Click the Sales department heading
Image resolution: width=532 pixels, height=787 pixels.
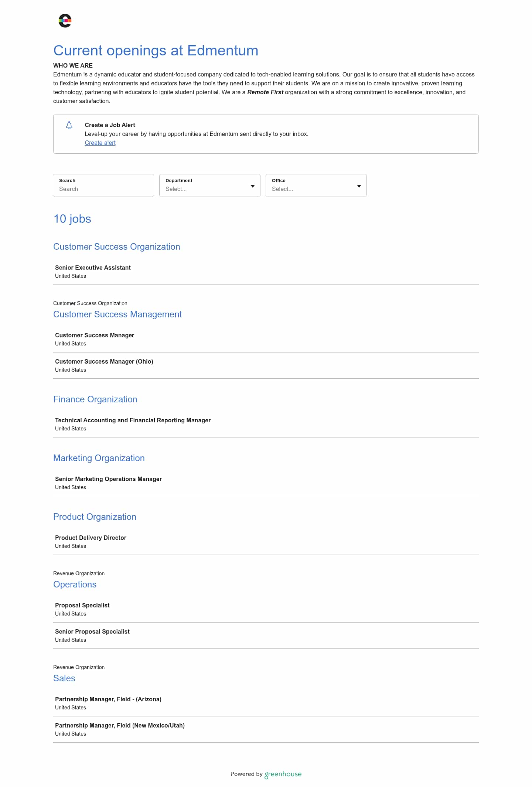coord(64,678)
